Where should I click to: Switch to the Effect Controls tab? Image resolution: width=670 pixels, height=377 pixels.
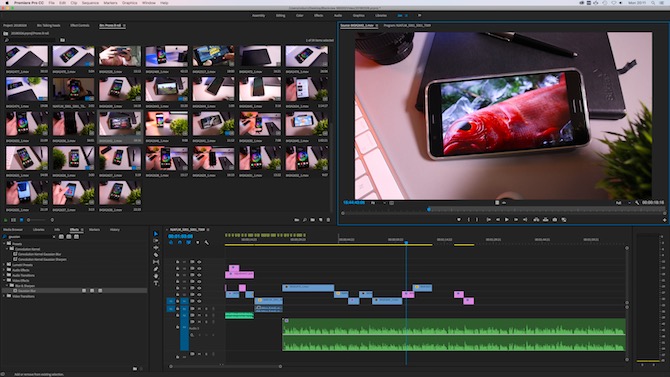80,26
